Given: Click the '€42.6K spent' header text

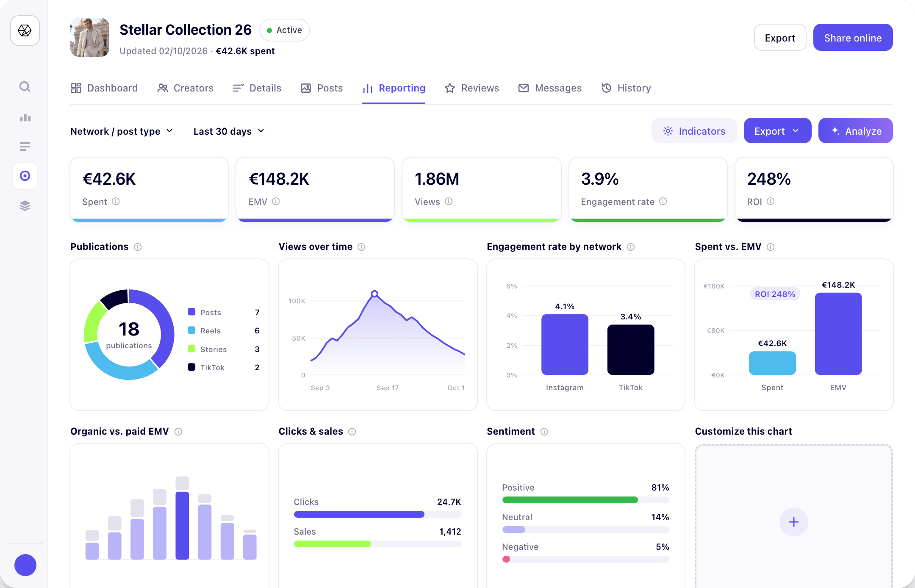Looking at the screenshot, I should click(245, 51).
